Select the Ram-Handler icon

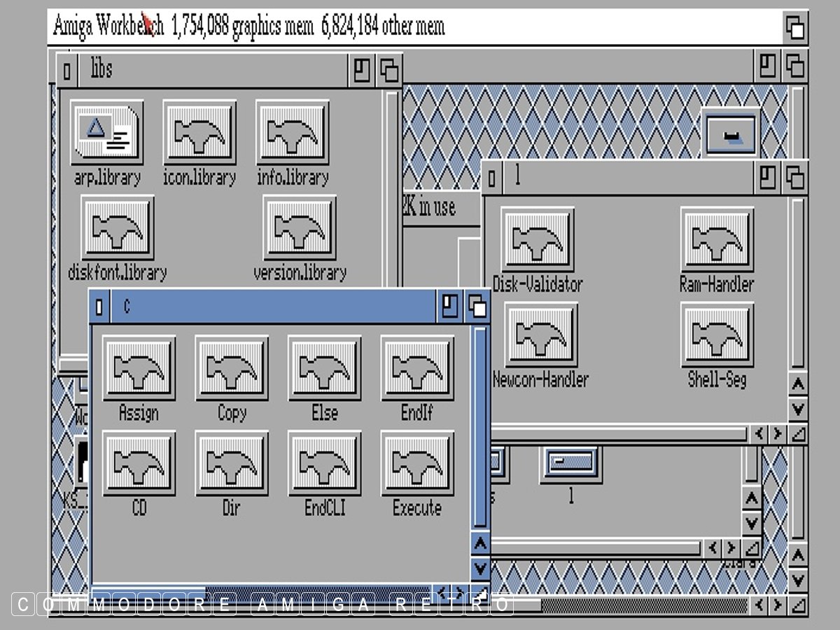click(717, 240)
